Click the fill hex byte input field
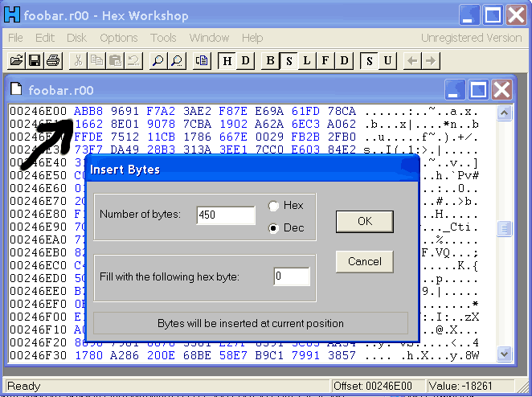This screenshot has height=397, width=532. [x=292, y=276]
